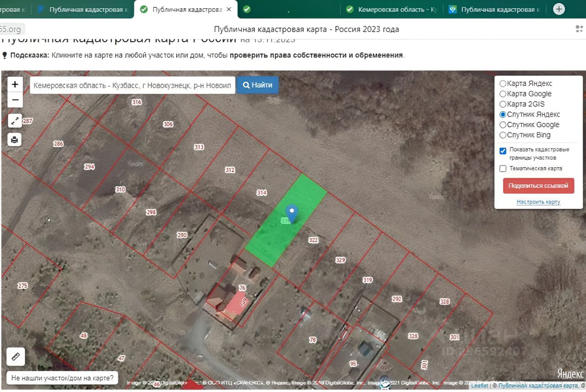586x392 pixels.
Task: Click parcel number 310 on the map
Action: click(x=120, y=189)
